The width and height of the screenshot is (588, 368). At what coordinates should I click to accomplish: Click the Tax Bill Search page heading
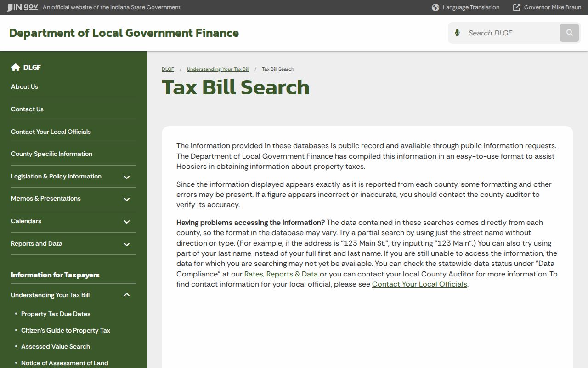(x=236, y=87)
